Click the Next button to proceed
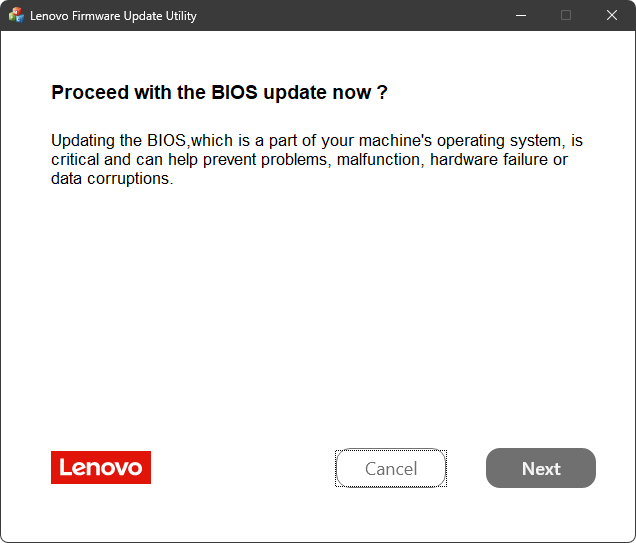 pos(540,468)
